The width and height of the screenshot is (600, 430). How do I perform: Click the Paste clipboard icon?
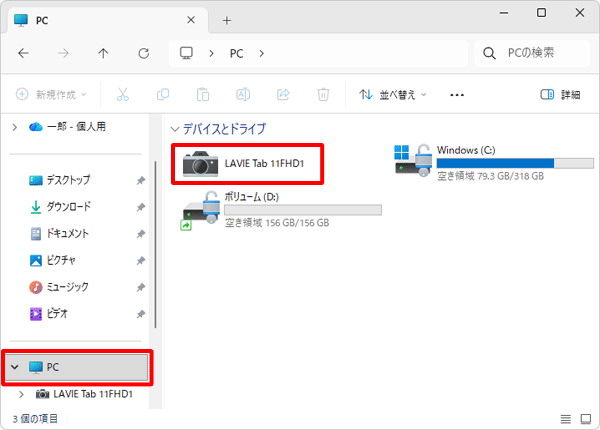tap(203, 94)
